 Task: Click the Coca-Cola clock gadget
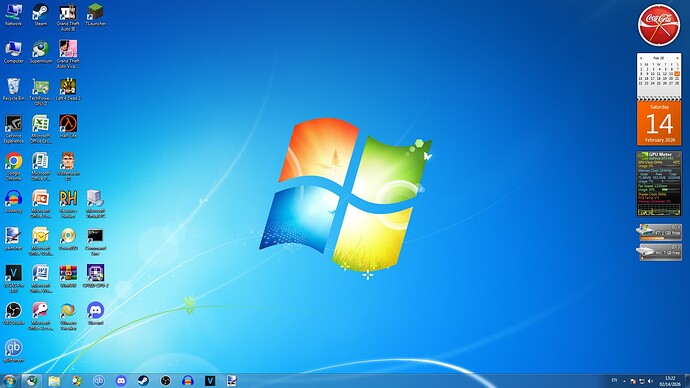click(659, 25)
